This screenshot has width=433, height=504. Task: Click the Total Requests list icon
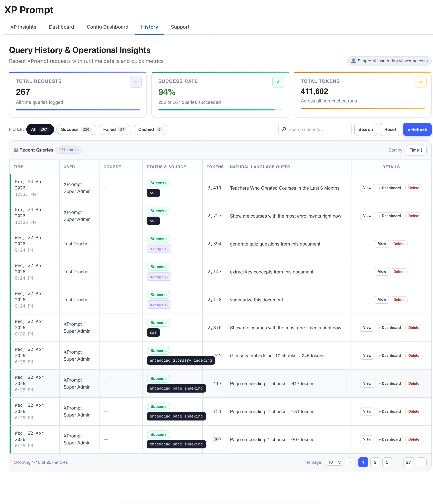click(136, 82)
